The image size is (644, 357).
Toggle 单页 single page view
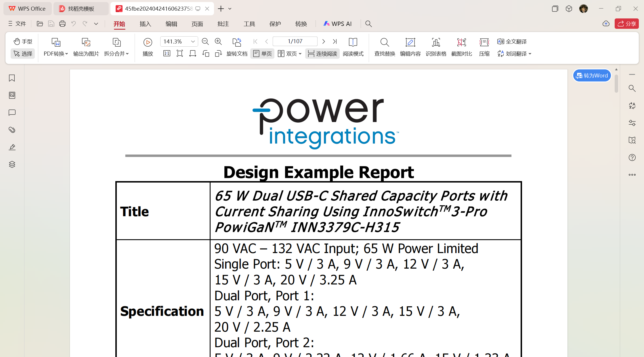(x=262, y=54)
